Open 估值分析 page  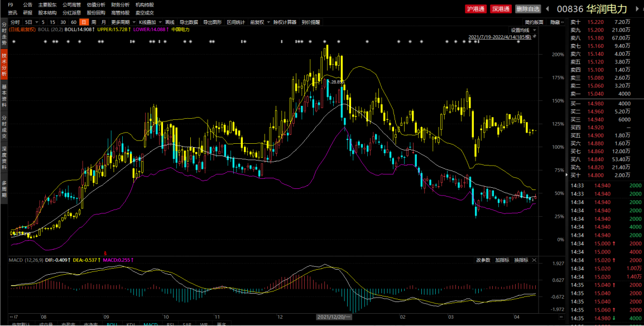[95, 4]
